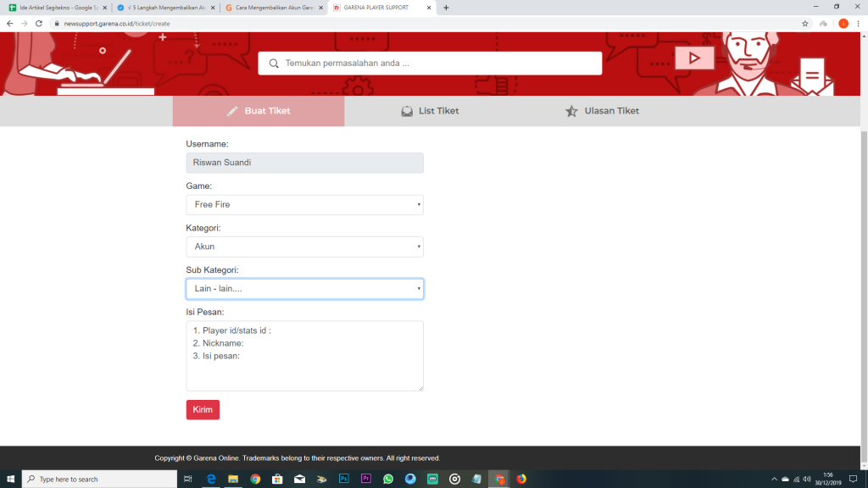The image size is (868, 488).
Task: Close the GARENA PLAYER SUPPORT tab
Action: pyautogui.click(x=428, y=8)
